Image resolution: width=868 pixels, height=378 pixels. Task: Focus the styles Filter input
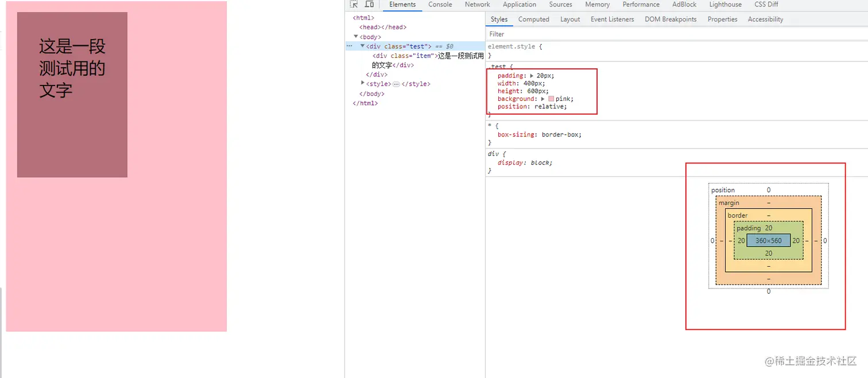tap(676, 34)
